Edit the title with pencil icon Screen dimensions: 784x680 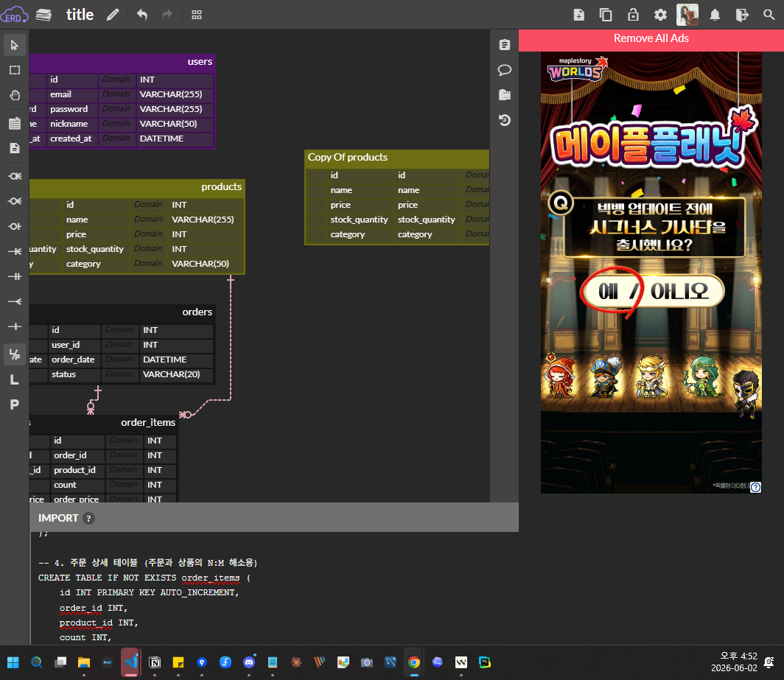click(x=113, y=15)
